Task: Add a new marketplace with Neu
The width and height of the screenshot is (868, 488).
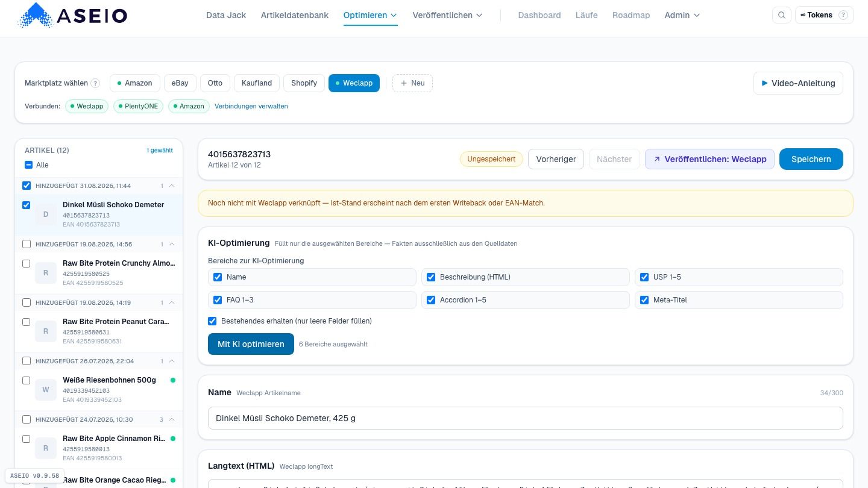Action: click(412, 83)
